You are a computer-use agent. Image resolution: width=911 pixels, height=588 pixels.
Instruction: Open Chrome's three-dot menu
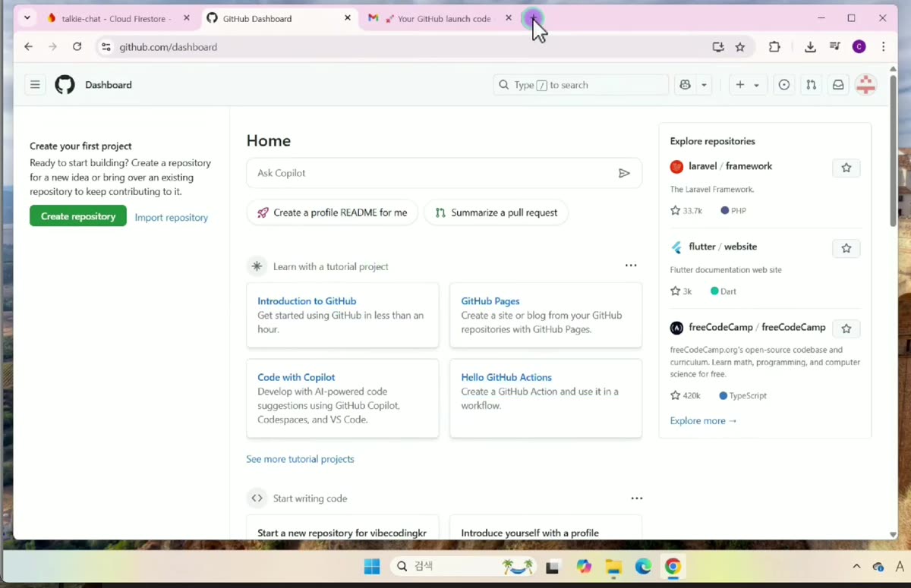click(x=883, y=47)
